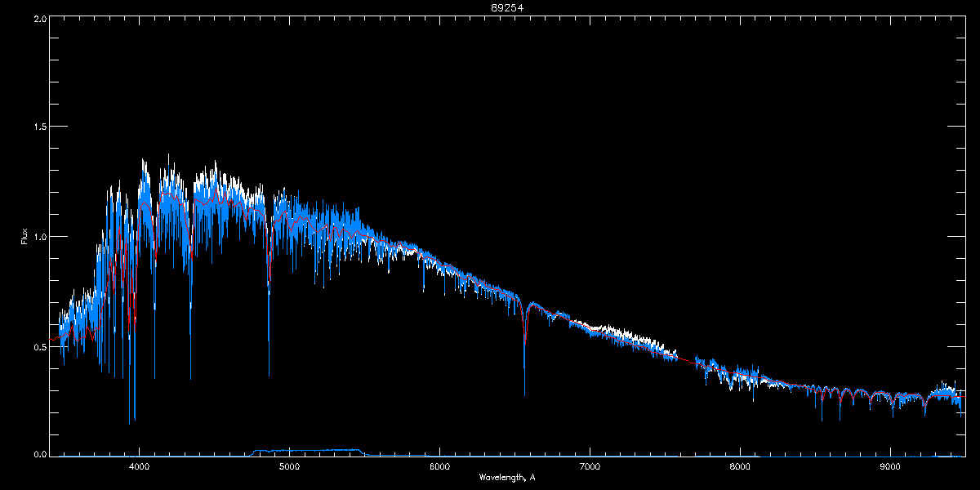The height and width of the screenshot is (490, 980).
Task: Click the 6000 x-axis tick label
Action: point(439,466)
